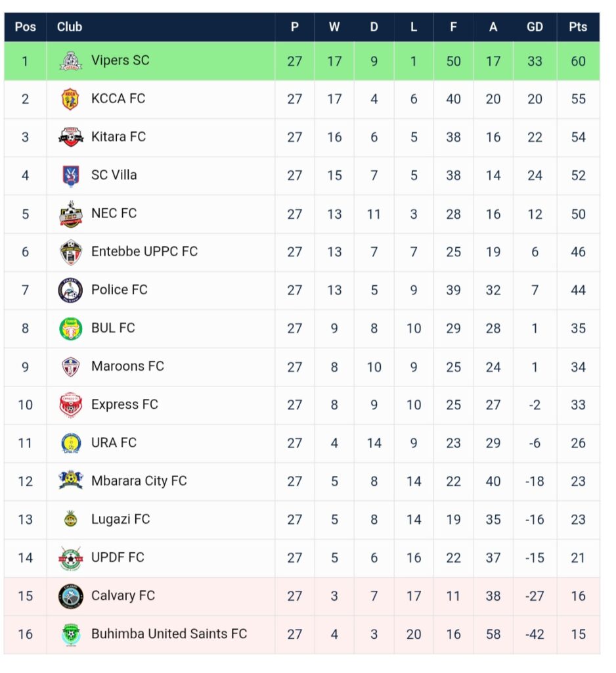Open the Entebbe UPPC FC team link
This screenshot has height=673, width=616.
coord(144,251)
